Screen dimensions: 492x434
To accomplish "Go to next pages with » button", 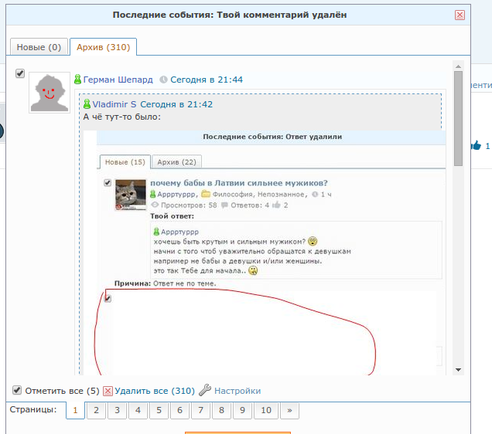I will point(290,410).
